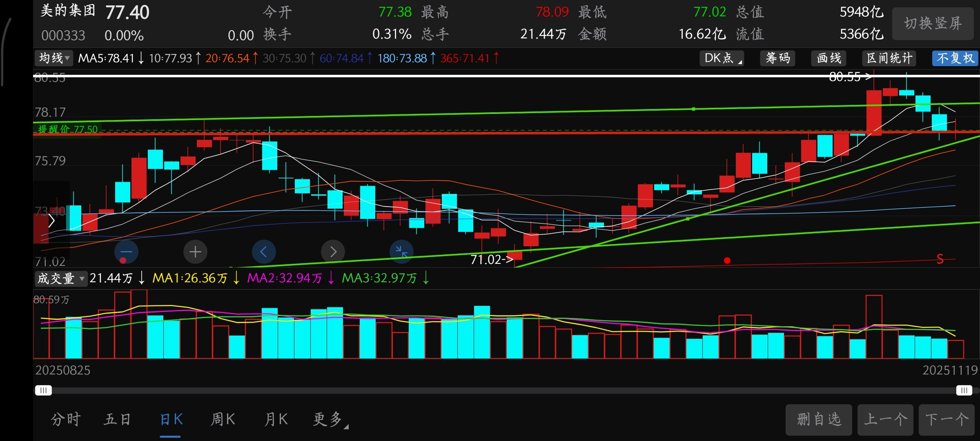Toggle the 不复权 adjustment button
This screenshot has width=980, height=441.
pyautogui.click(x=955, y=58)
